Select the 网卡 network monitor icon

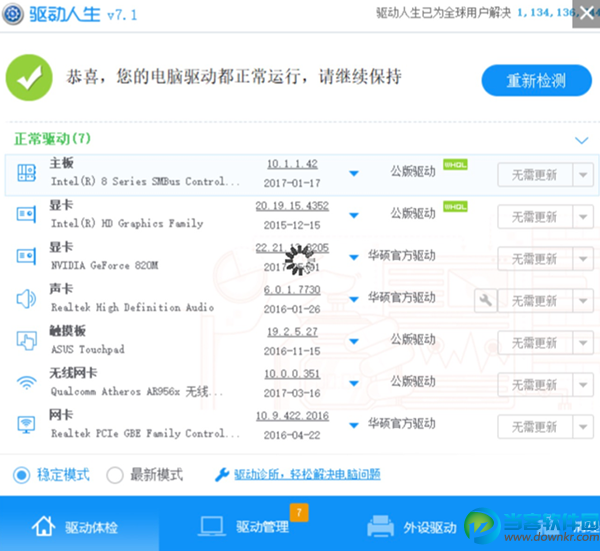pyautogui.click(x=26, y=424)
